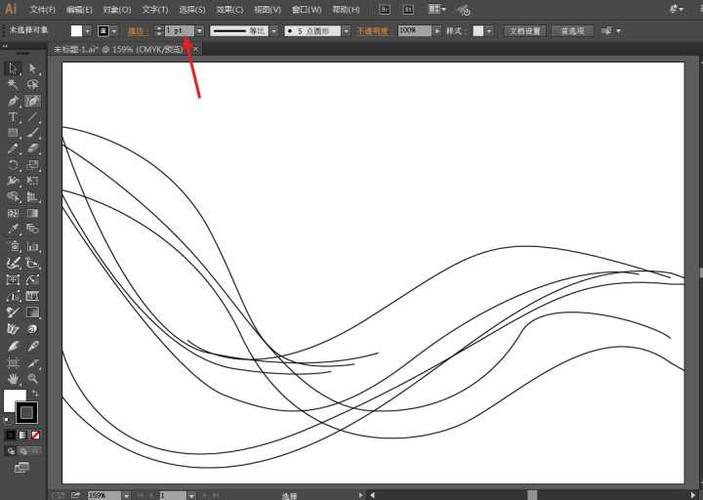Open fill color dropdown in control bar
The width and height of the screenshot is (703, 500).
click(x=87, y=31)
